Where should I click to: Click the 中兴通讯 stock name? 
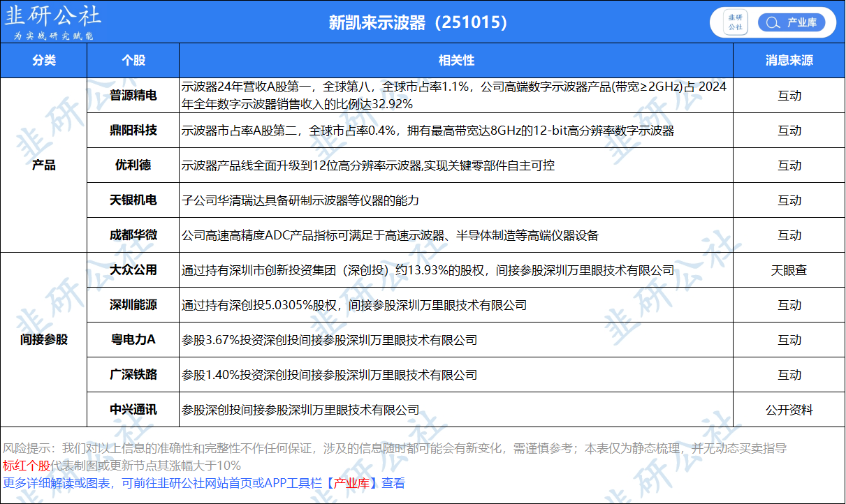(133, 410)
